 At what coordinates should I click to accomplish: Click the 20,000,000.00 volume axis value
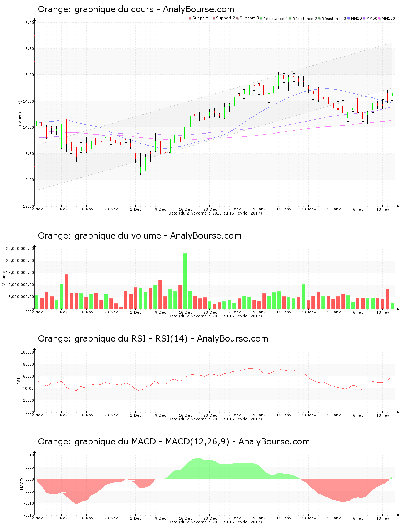tap(20, 261)
